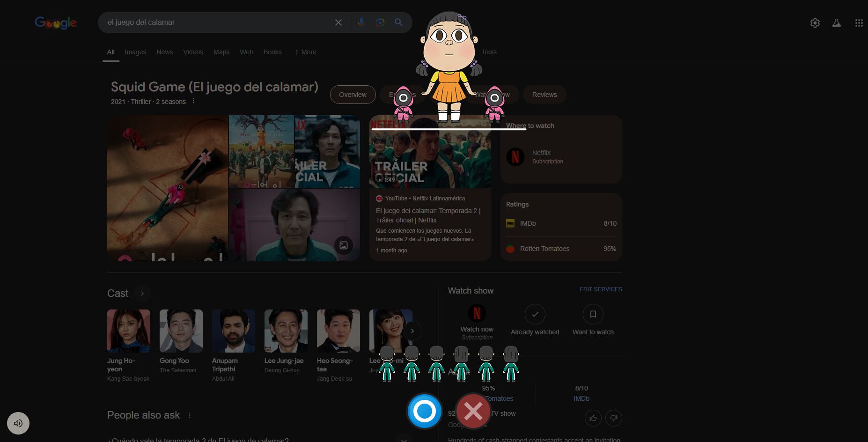Mute audio with the speaker icon

tap(18, 423)
